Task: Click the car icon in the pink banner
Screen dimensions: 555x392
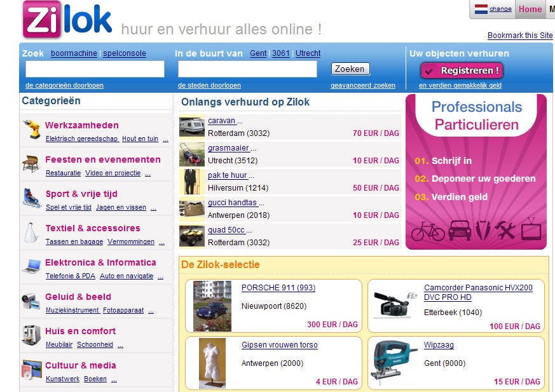Action: point(460,231)
